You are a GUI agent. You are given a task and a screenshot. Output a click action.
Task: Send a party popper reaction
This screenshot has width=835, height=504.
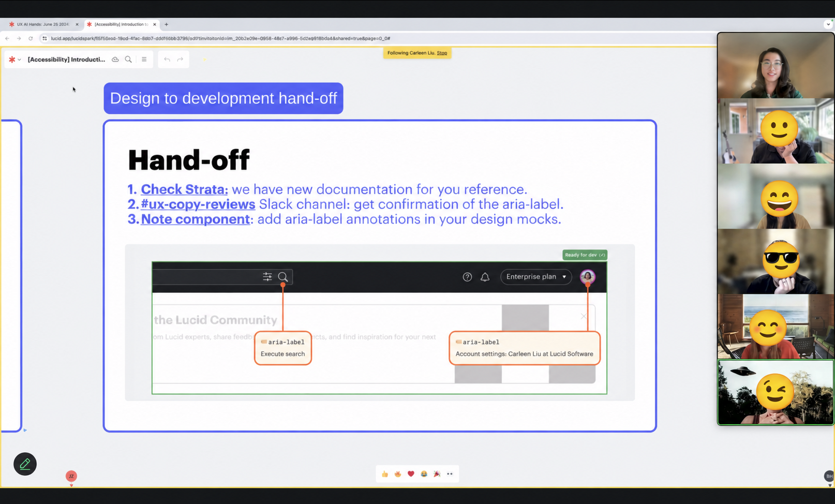click(437, 474)
